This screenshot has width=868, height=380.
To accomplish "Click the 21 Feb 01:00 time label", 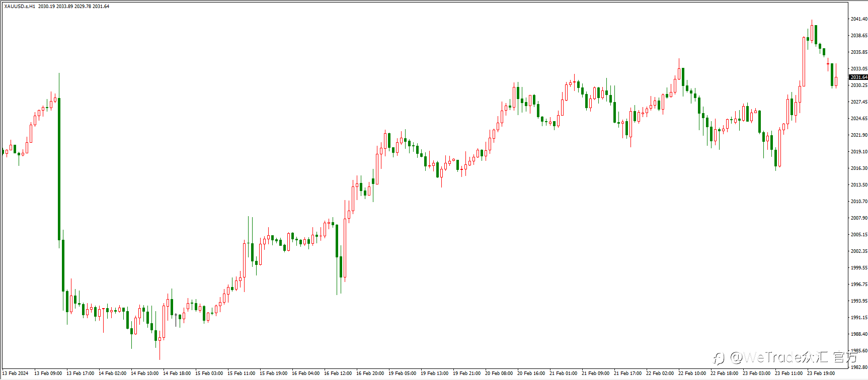I will [564, 373].
